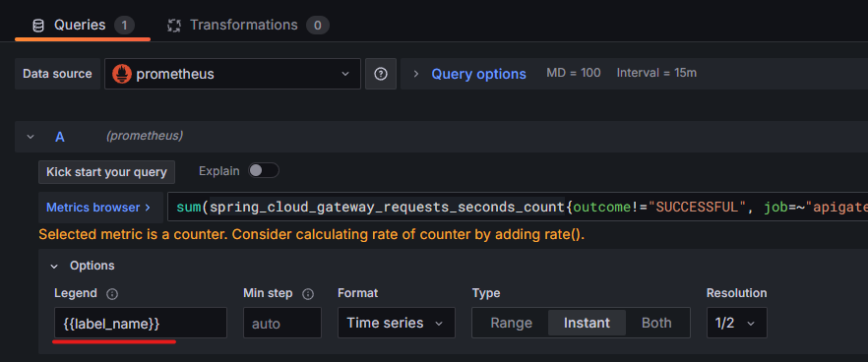Screen dimensions: 868x362
Task: Click the Queries database icon
Action: pyautogui.click(x=37, y=26)
